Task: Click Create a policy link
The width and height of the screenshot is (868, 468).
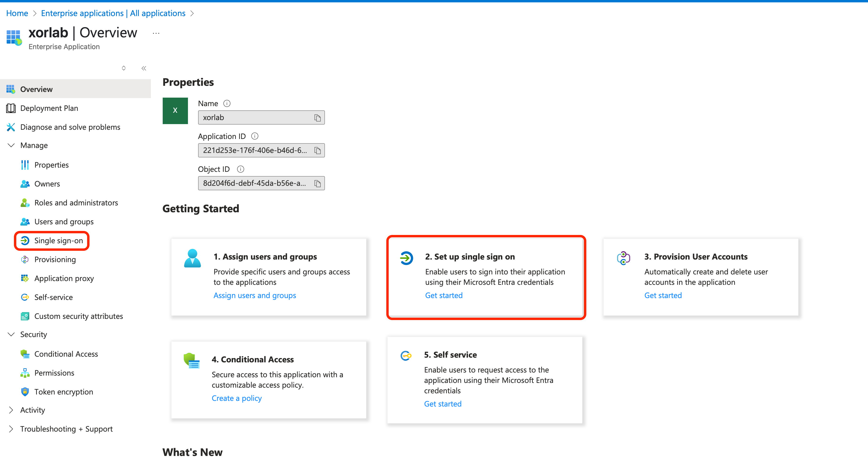Action: pyautogui.click(x=237, y=398)
